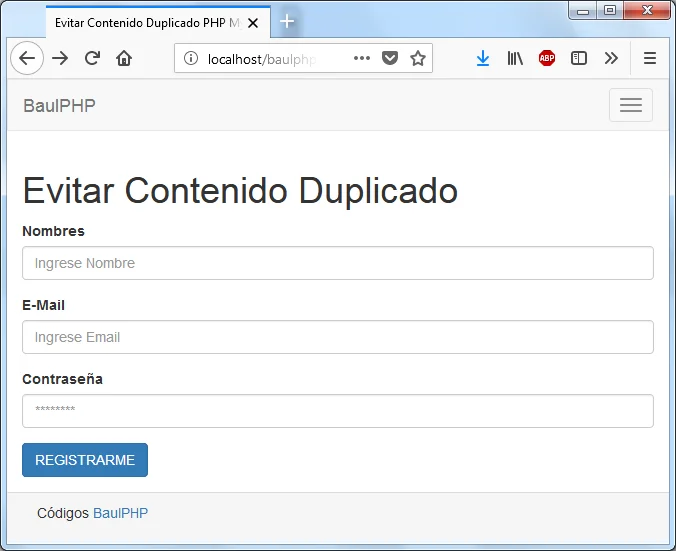The image size is (676, 551).
Task: Click the BaulPHP navbar brand
Action: coord(59,106)
